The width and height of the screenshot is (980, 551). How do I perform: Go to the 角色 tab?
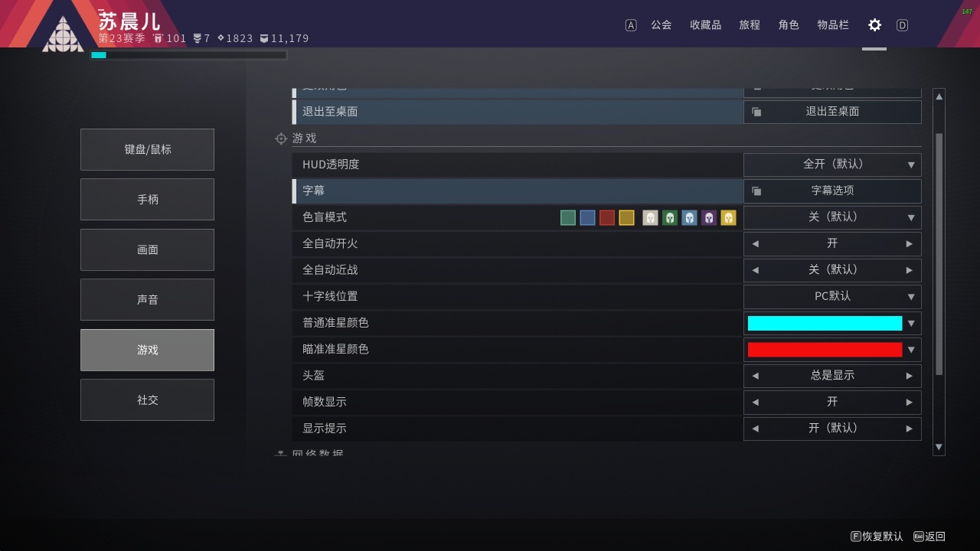(789, 25)
